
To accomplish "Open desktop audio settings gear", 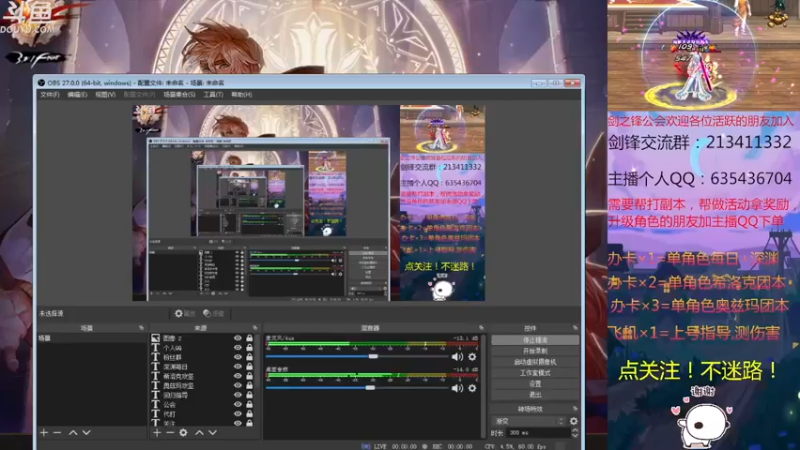I will click(x=472, y=388).
